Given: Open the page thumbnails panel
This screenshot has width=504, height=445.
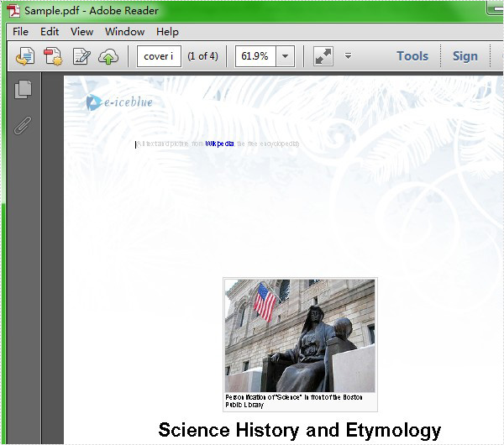Looking at the screenshot, I should tap(24, 89).
